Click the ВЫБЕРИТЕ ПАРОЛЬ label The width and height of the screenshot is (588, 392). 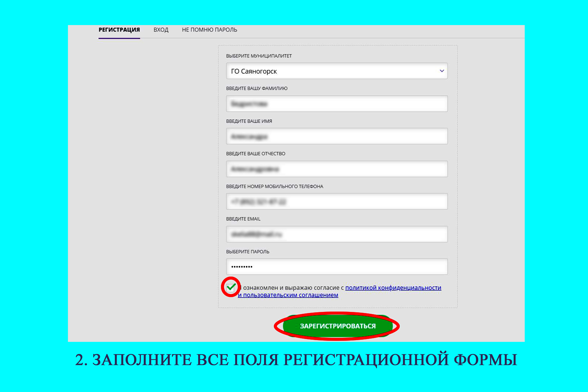click(x=248, y=252)
